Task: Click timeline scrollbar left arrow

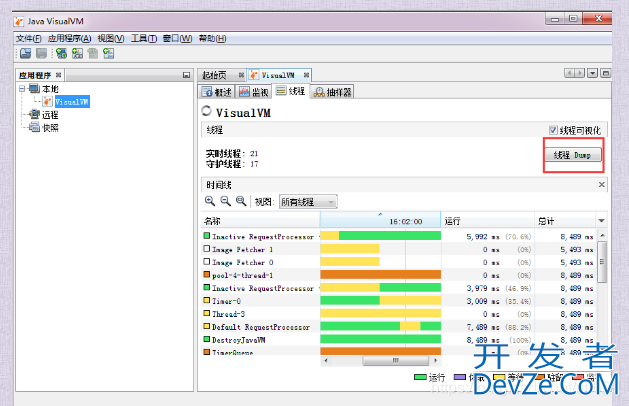Action: pos(326,361)
